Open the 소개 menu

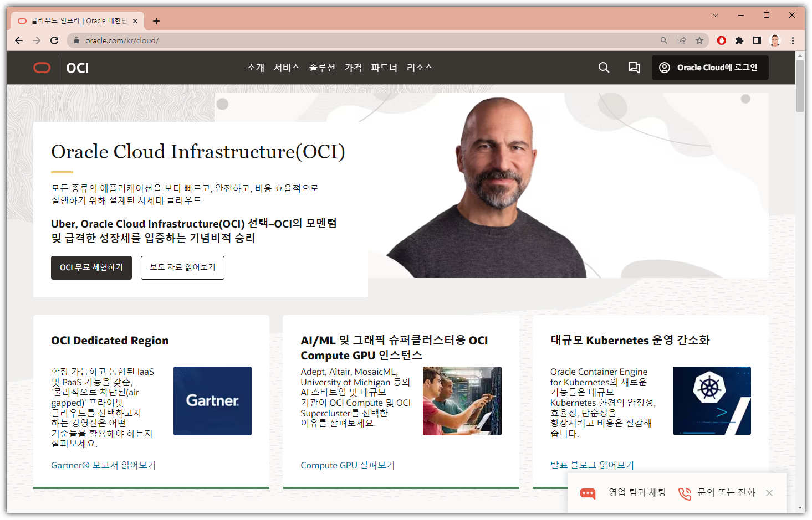(x=256, y=68)
